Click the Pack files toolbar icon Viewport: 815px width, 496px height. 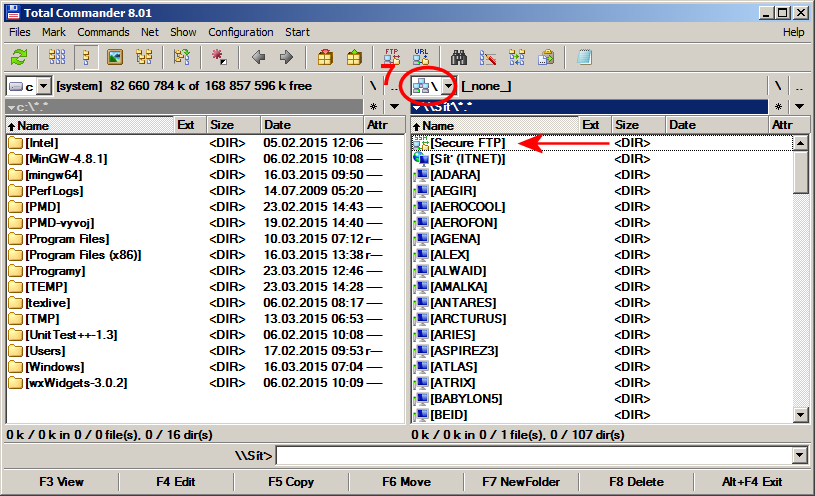coord(324,57)
